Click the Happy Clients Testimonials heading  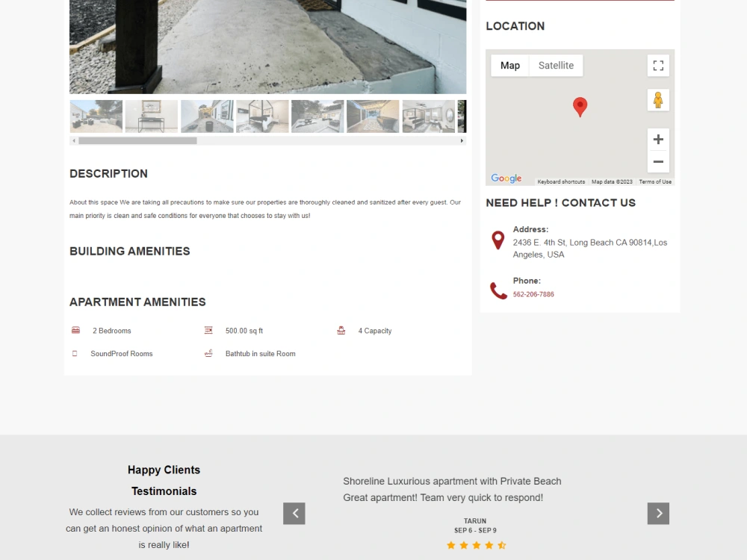pos(164,480)
